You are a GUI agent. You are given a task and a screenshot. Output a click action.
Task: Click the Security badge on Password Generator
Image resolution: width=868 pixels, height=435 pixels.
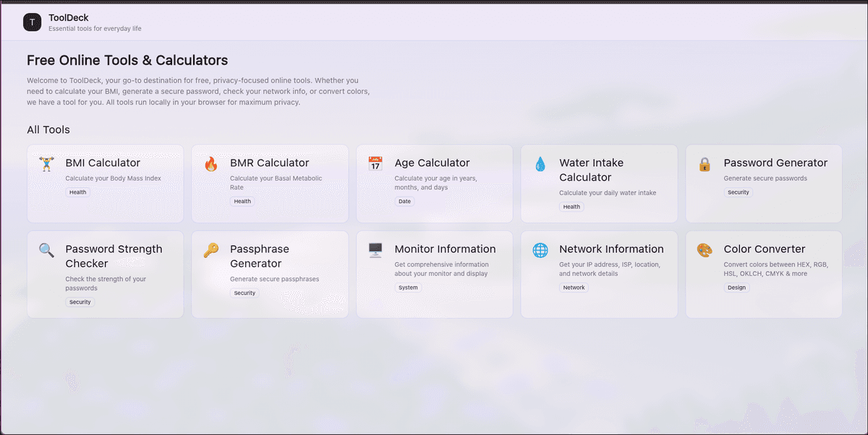click(739, 192)
